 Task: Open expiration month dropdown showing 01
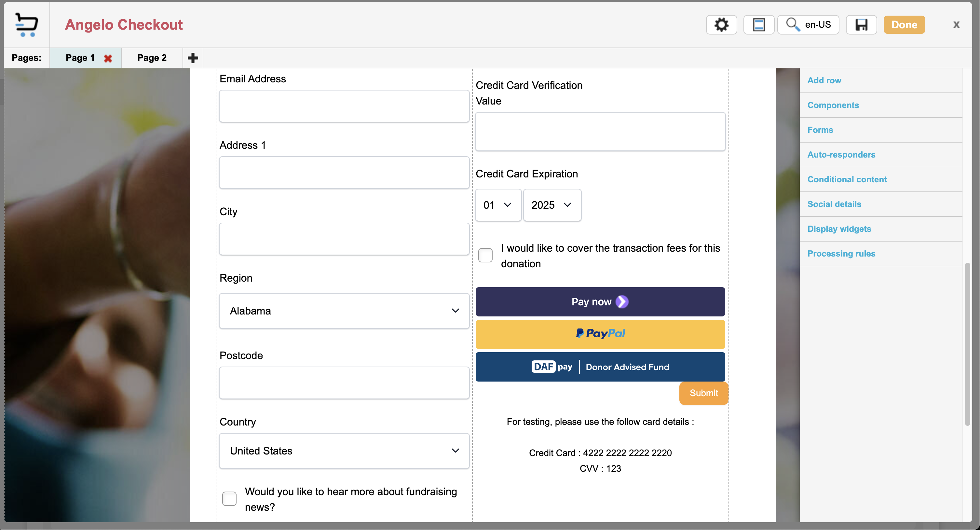[498, 205]
